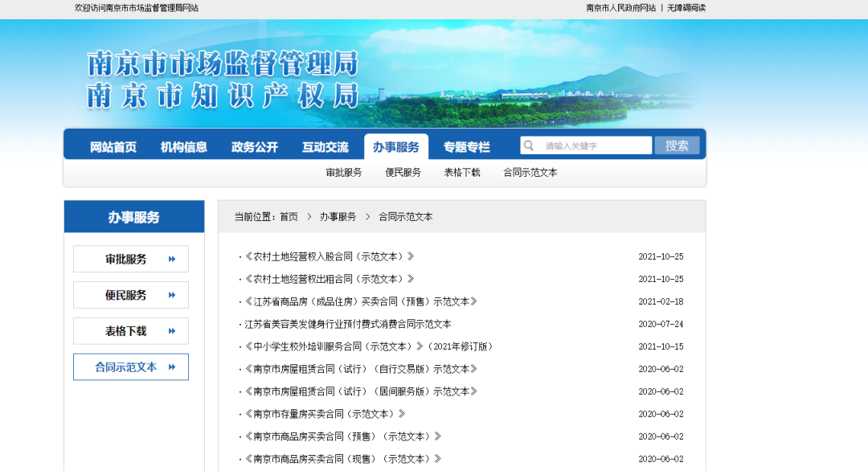Click the 欢迎访问南京市市场监督管理局网站 welcome text
Viewport: 868px width, 471px height.
click(136, 8)
